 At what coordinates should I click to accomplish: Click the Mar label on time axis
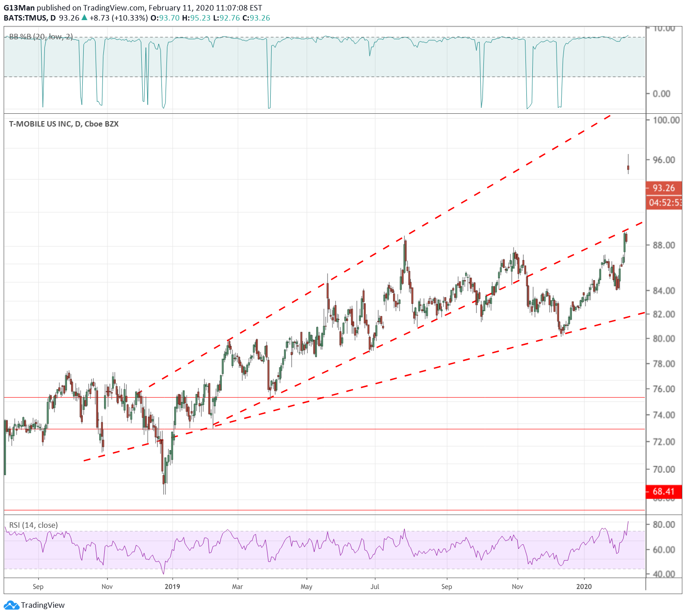(x=237, y=587)
